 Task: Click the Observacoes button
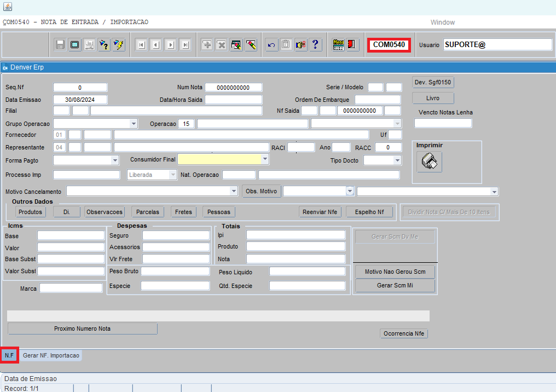click(105, 212)
